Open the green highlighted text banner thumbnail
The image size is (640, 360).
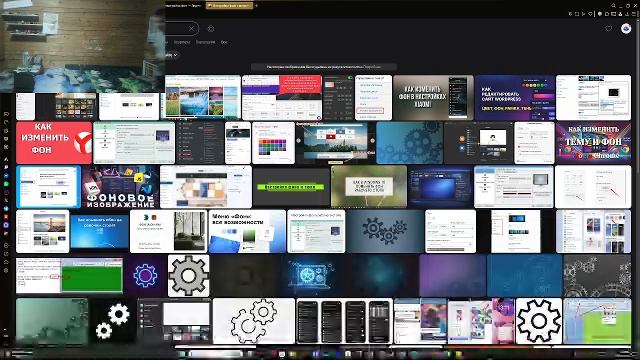[x=291, y=187]
